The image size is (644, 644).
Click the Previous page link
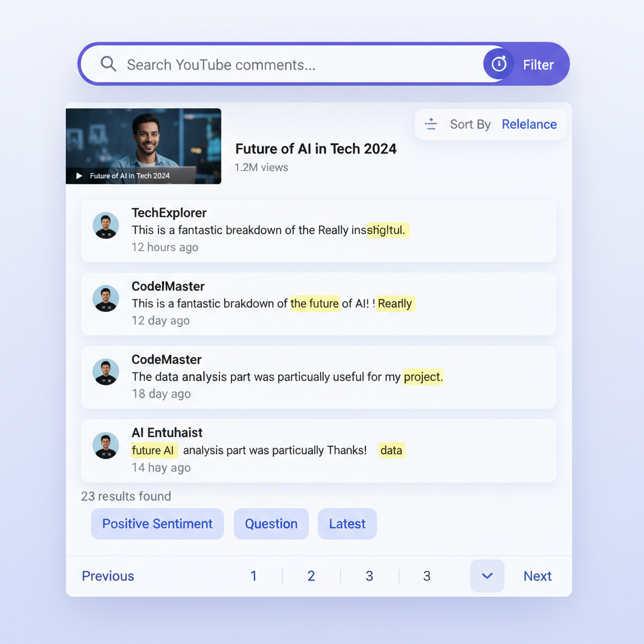click(108, 576)
